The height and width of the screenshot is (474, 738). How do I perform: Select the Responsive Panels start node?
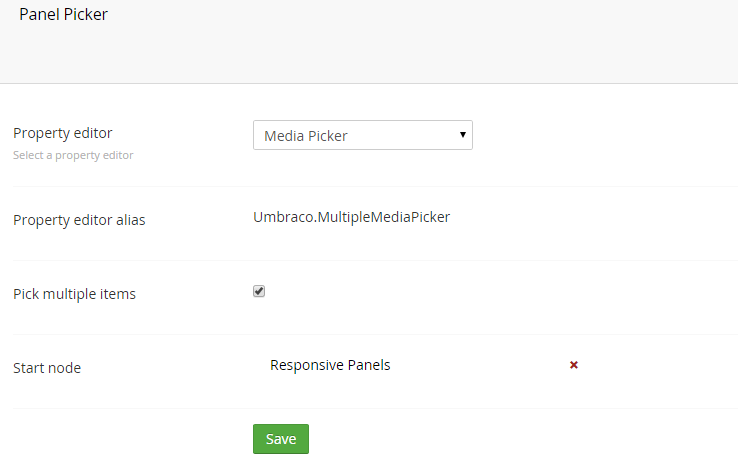tap(330, 365)
